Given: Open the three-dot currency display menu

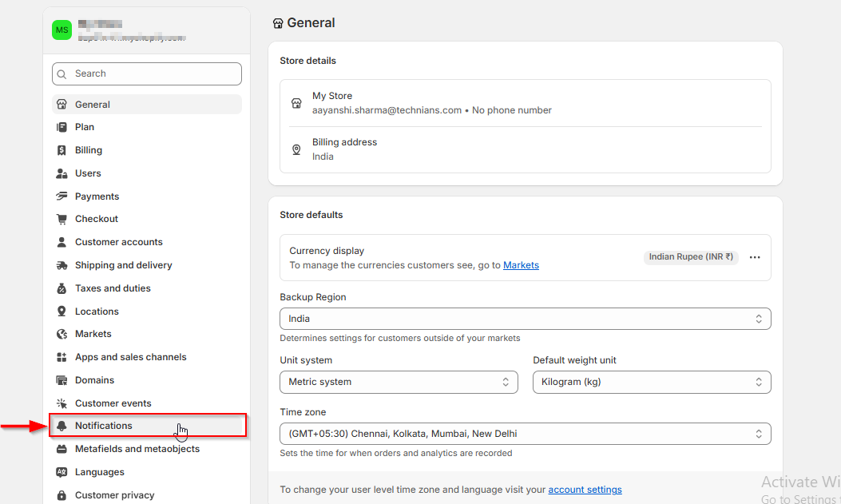Looking at the screenshot, I should 755,257.
